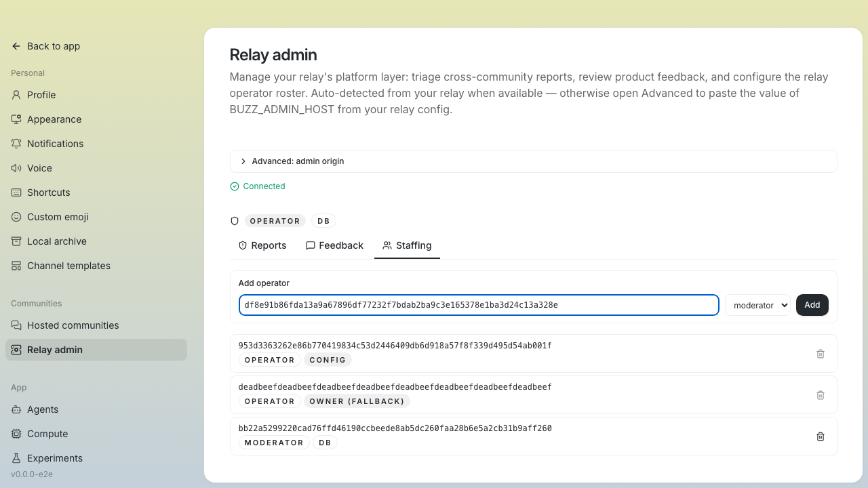Click the Shortcuts keyboard icon
The image size is (868, 488).
(x=16, y=192)
